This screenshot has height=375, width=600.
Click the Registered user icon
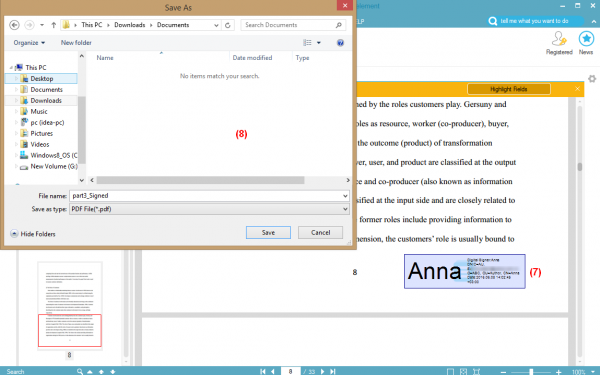coord(559,39)
